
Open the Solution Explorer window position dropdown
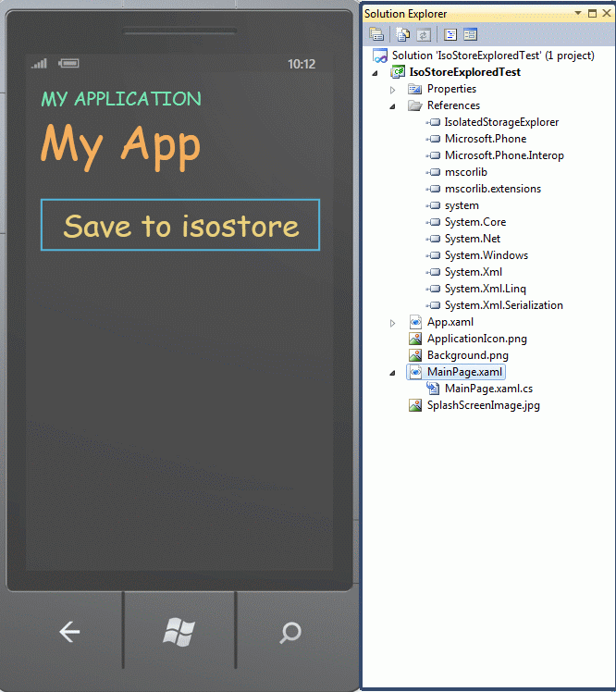coord(577,13)
